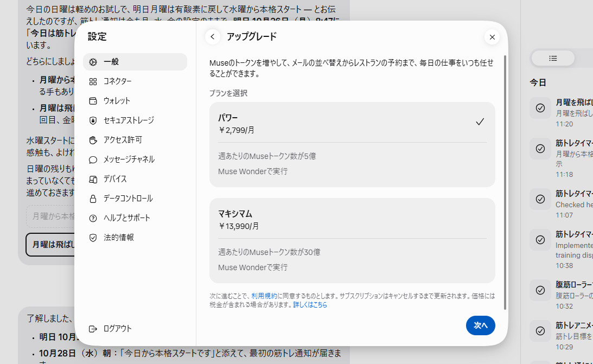Click the ヘルプとサポート question mark icon
593x364 pixels.
[x=93, y=218]
